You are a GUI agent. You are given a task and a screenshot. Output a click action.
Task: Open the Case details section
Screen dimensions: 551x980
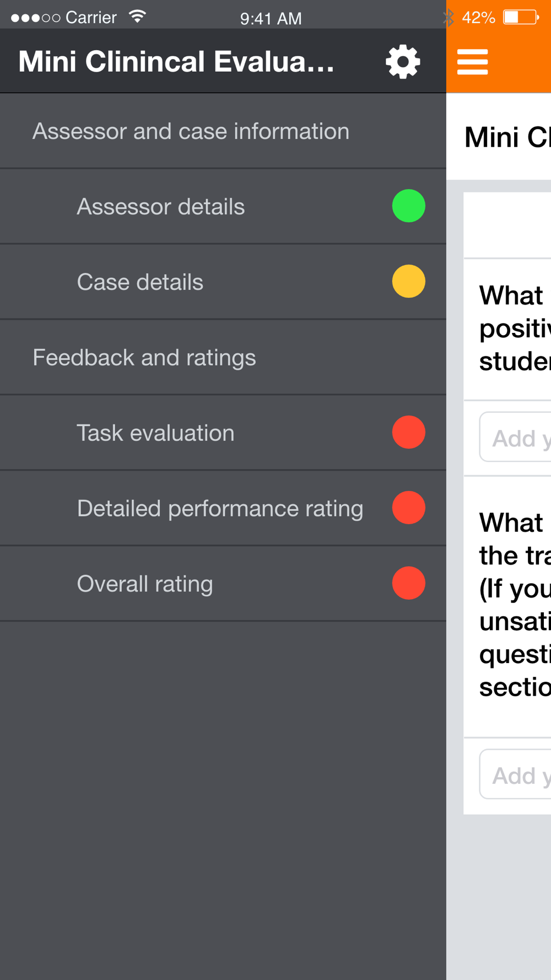[x=141, y=282]
